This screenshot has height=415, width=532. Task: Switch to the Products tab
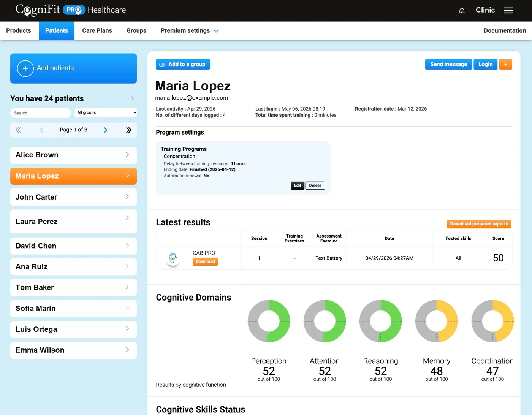pyautogui.click(x=19, y=31)
